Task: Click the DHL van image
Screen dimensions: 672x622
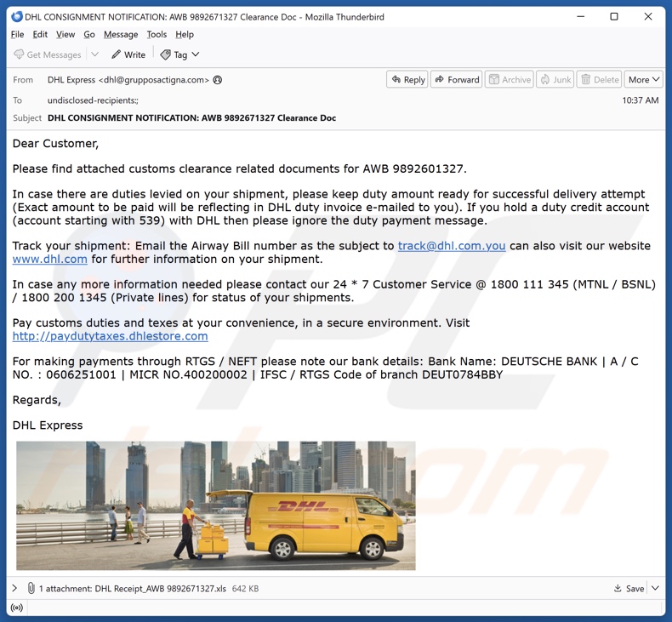Action: tap(216, 505)
